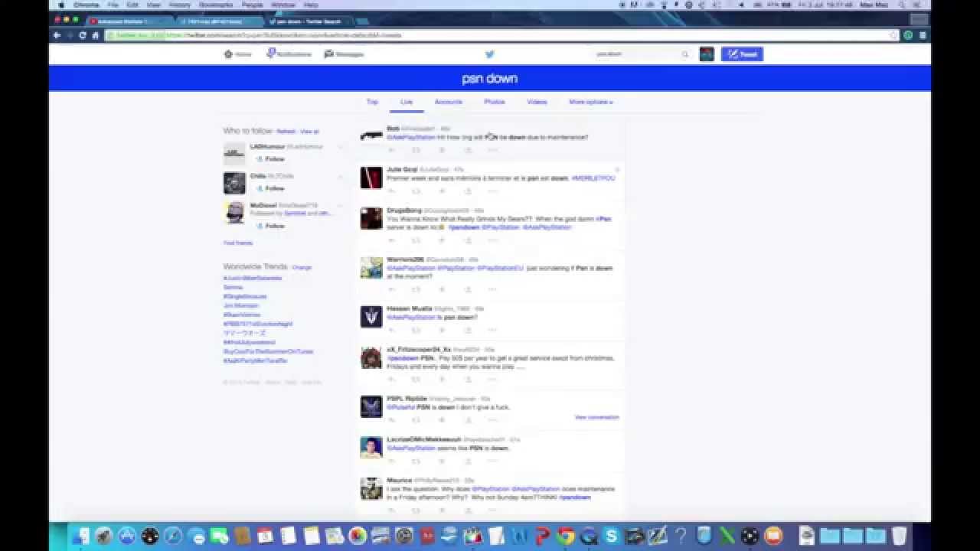The height and width of the screenshot is (551, 980).
Task: Open the #SingleBecause trend
Action: pos(245,296)
